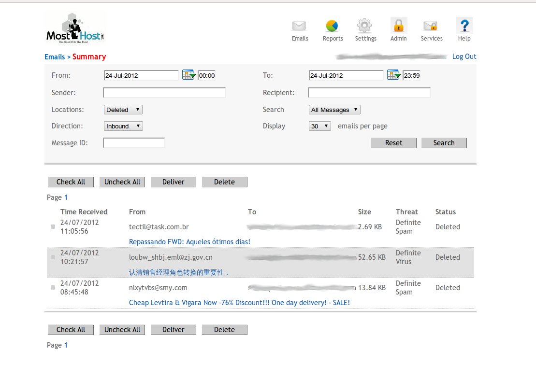Click the Log Out link
Image resolution: width=536 pixels, height=392 pixels.
(464, 56)
